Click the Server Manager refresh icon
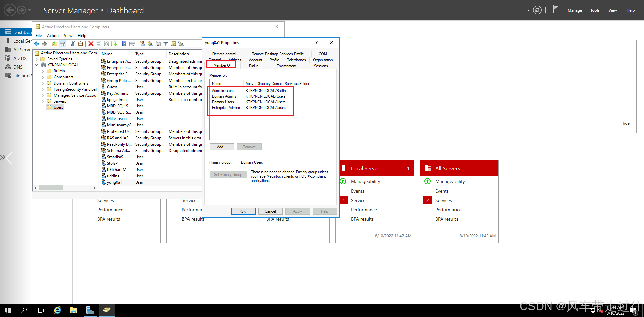644x317 pixels. tap(537, 10)
